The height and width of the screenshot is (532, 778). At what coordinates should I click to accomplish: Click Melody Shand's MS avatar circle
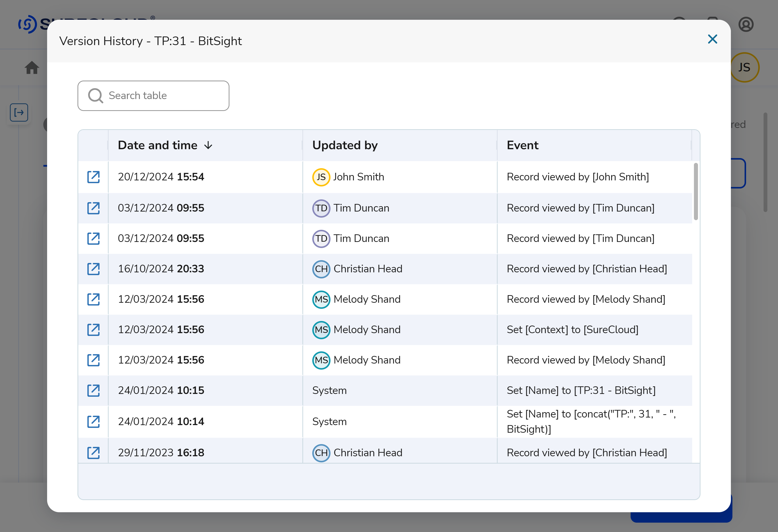click(321, 299)
